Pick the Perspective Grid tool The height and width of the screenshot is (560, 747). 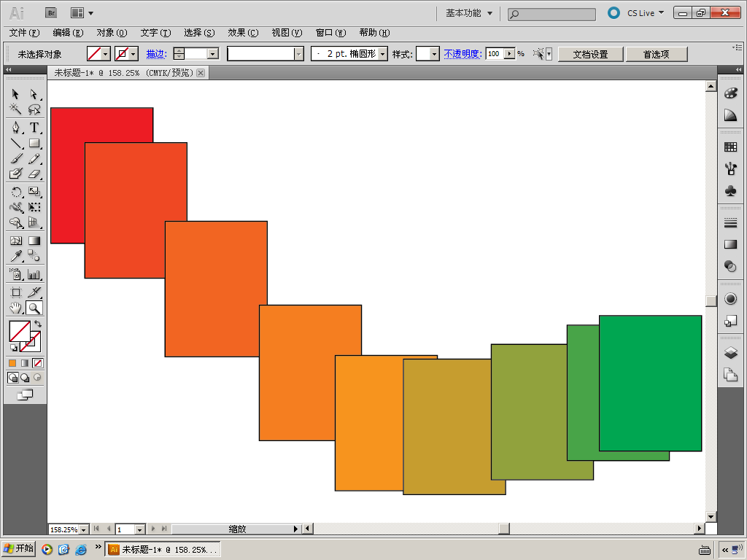coord(34,222)
